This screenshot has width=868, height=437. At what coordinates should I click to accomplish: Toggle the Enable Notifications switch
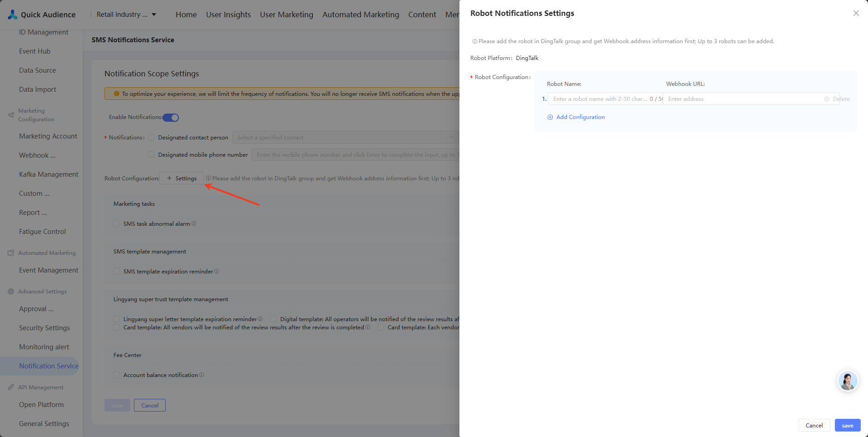(x=171, y=118)
